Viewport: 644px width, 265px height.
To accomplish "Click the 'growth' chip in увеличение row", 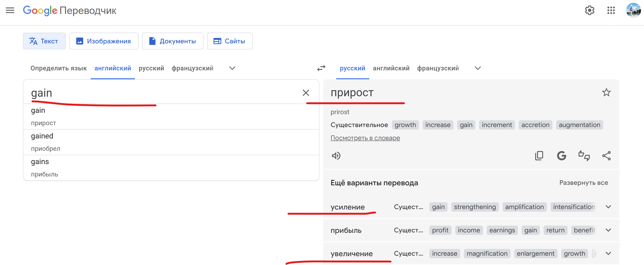I will pos(575,253).
